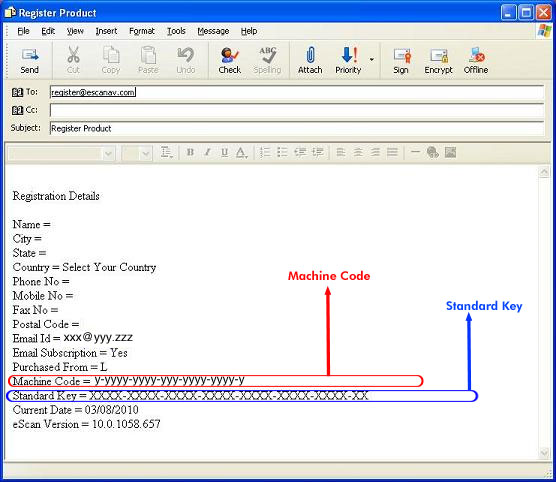Open address book for To field
Screen dimensions: 556x482
(x=17, y=93)
